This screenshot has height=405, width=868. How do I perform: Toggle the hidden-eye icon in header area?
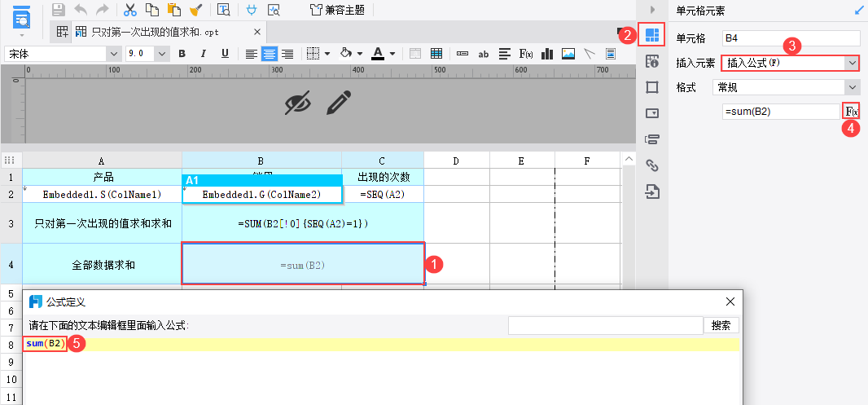(298, 103)
